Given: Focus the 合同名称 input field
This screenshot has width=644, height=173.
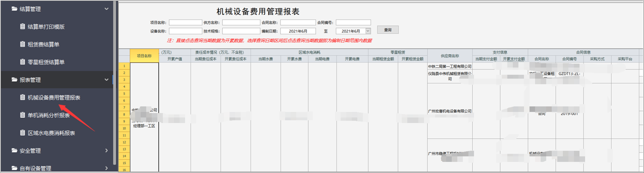Looking at the screenshot, I should 298,22.
